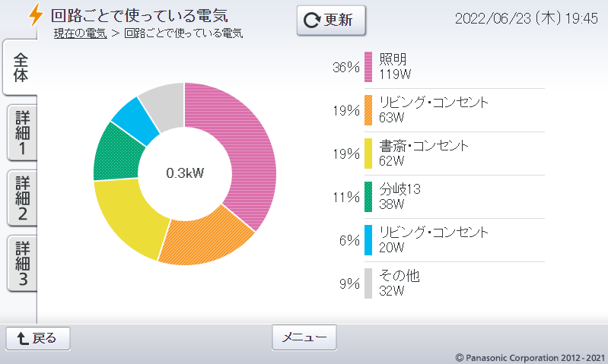The image size is (608, 364).
Task: Follow the 現在の電気 breadcrumb link
Action: [x=80, y=33]
